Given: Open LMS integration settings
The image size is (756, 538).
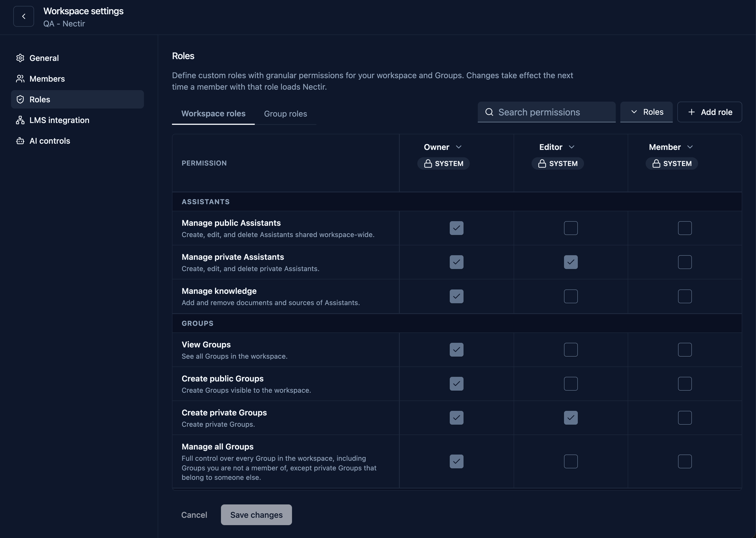Looking at the screenshot, I should tap(77, 120).
